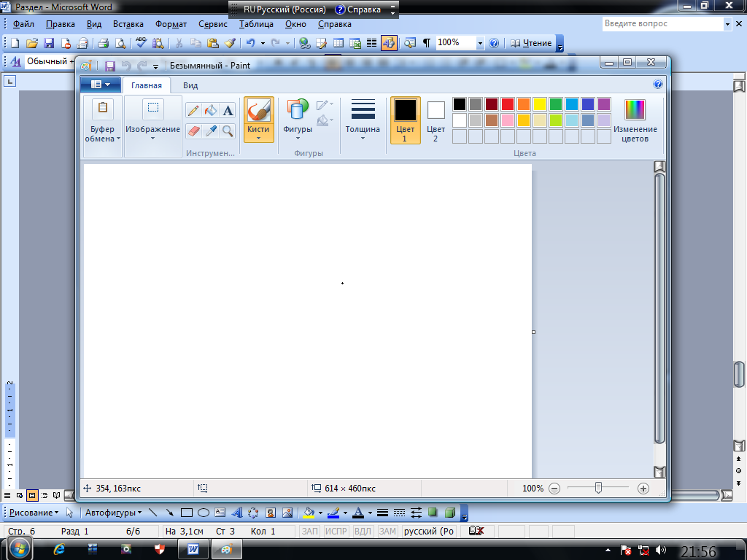Screen dimensions: 747x560
Task: Click the Oval tool on Drawing toolbar
Action: [204, 513]
